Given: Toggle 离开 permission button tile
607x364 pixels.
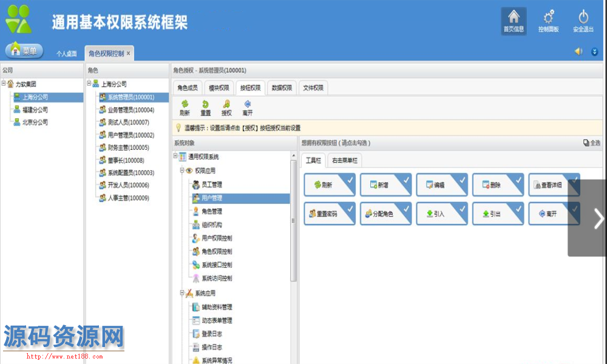Looking at the screenshot, I should (x=554, y=213).
